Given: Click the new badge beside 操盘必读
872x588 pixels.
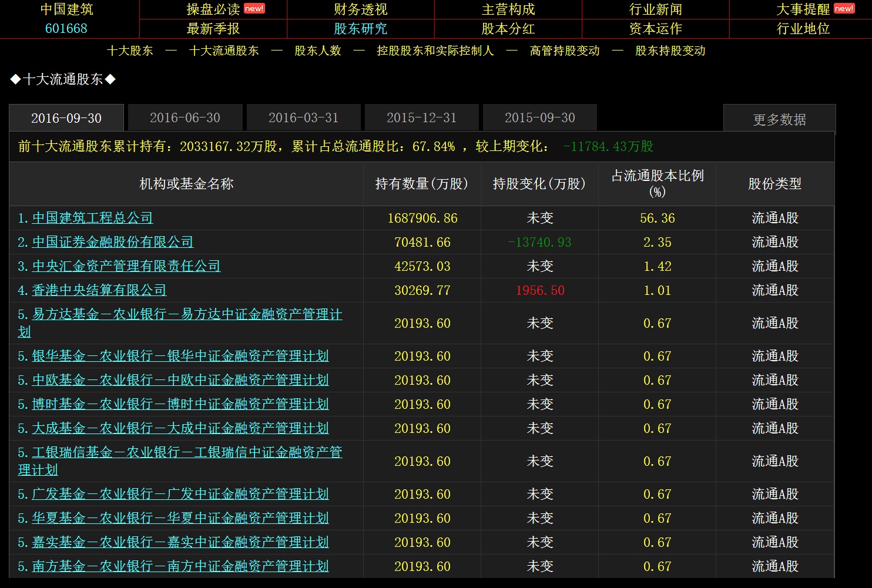Looking at the screenshot, I should [x=254, y=8].
